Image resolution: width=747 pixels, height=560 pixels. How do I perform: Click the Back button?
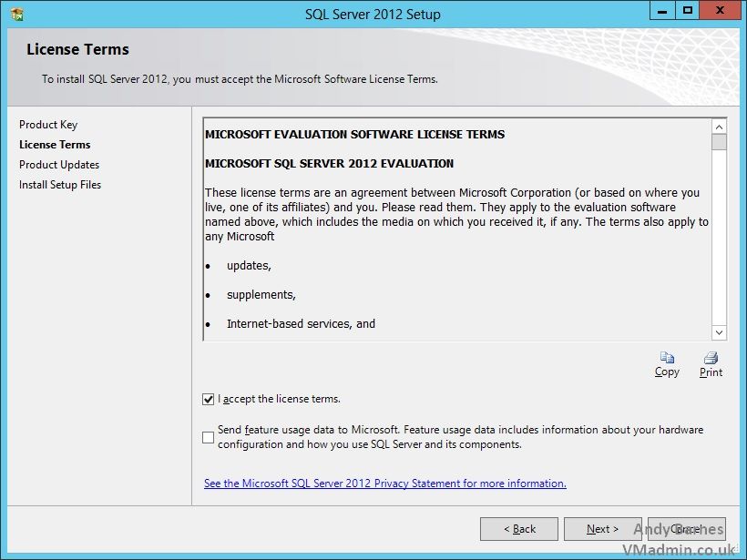519,529
